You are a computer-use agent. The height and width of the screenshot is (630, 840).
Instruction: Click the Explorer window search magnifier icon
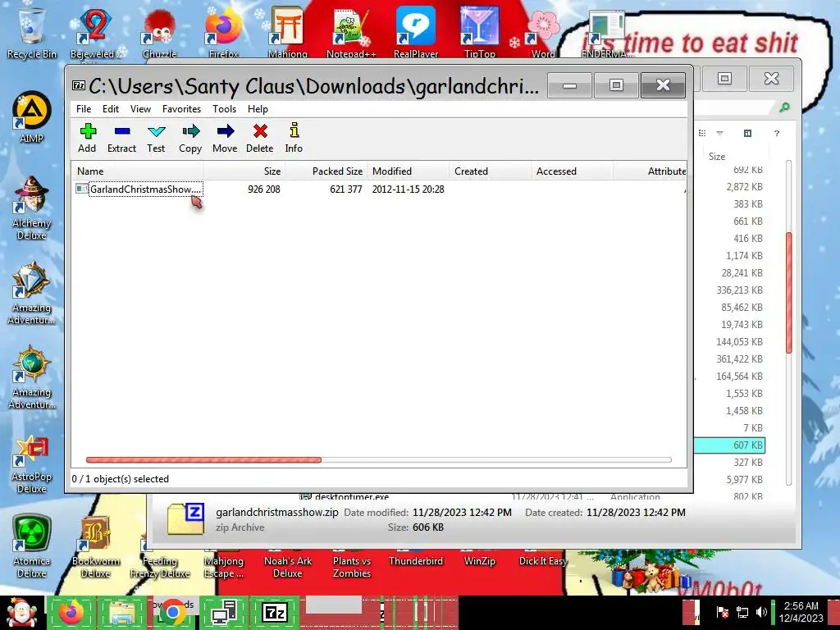[784, 107]
